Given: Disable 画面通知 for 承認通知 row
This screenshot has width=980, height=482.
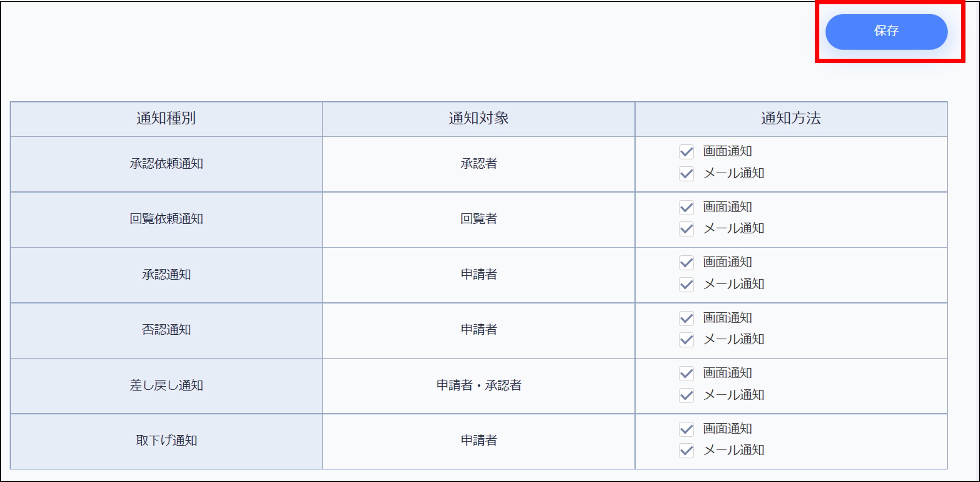Looking at the screenshot, I should point(686,263).
